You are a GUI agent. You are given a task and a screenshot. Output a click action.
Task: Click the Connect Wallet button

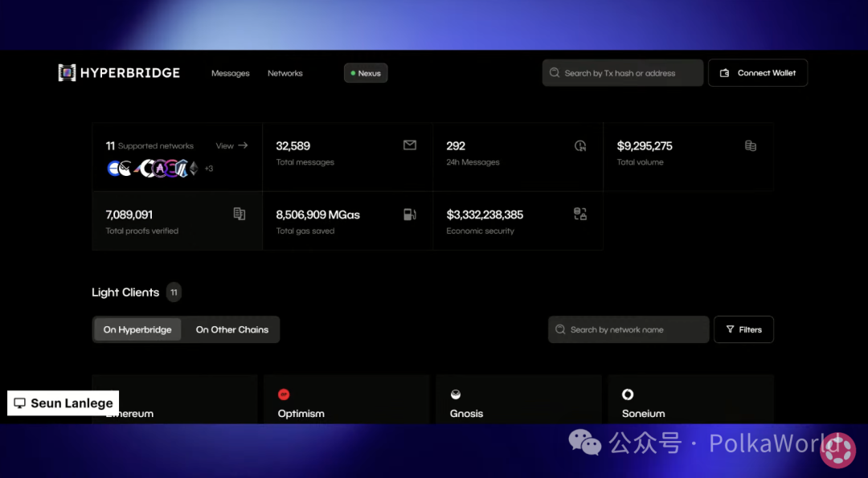coord(758,72)
